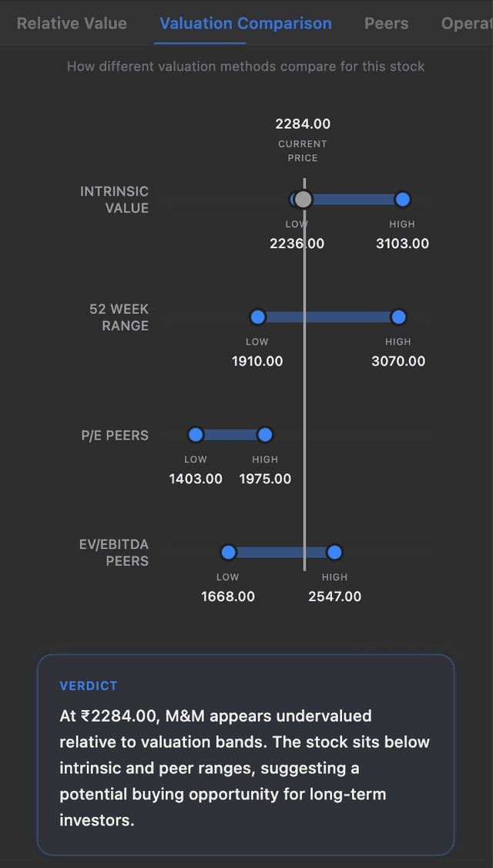Open the partially visible Operat… tab
493x868 pixels.
click(466, 23)
